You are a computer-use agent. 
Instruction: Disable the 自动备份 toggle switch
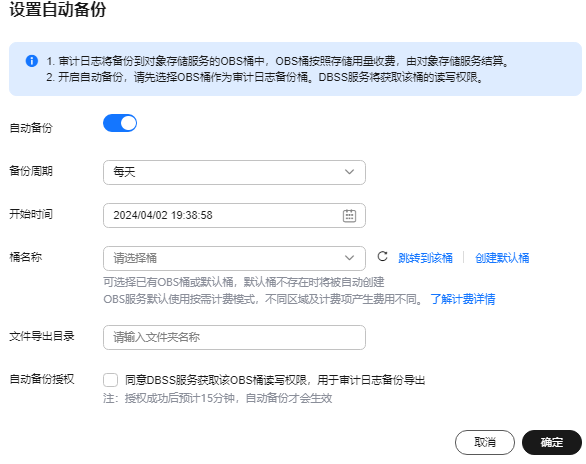[120, 123]
